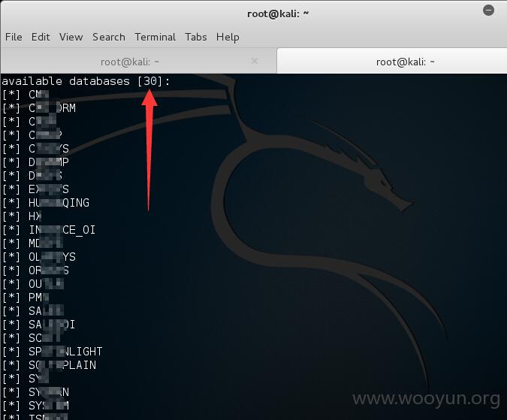
Task: Open the Tabs menu
Action: 195,37
